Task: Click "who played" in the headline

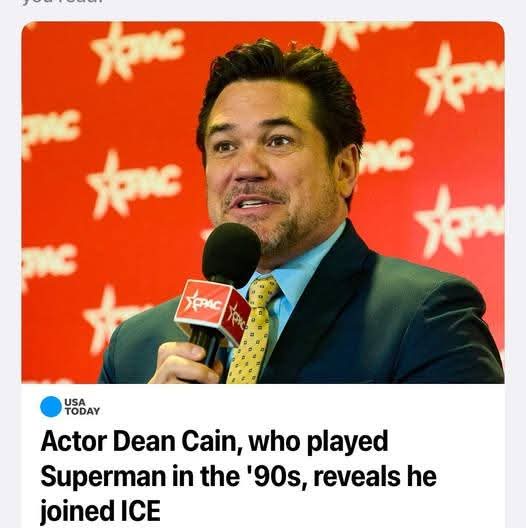Action: pos(318,442)
